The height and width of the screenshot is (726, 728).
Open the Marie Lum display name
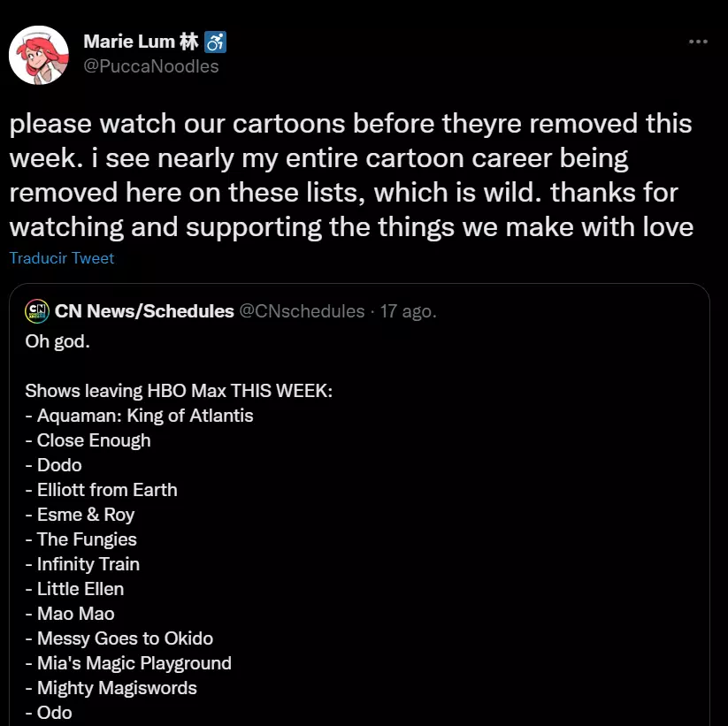(140, 42)
